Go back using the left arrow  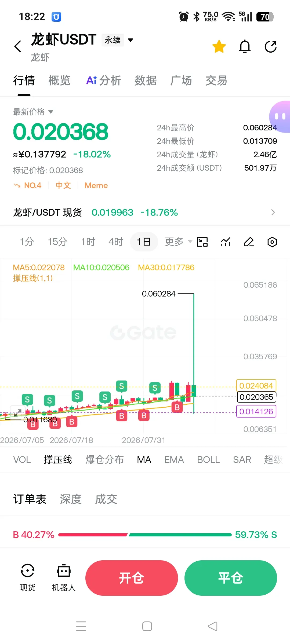(x=18, y=46)
